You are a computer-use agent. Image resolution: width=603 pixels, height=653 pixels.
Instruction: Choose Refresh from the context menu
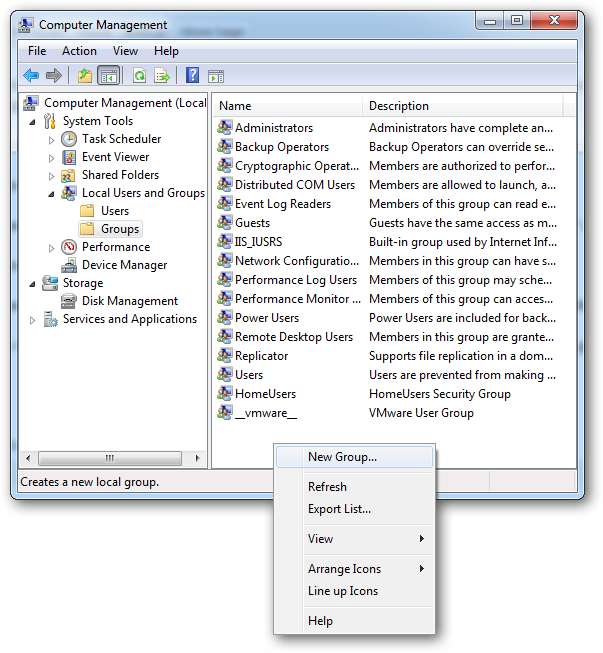click(x=354, y=487)
